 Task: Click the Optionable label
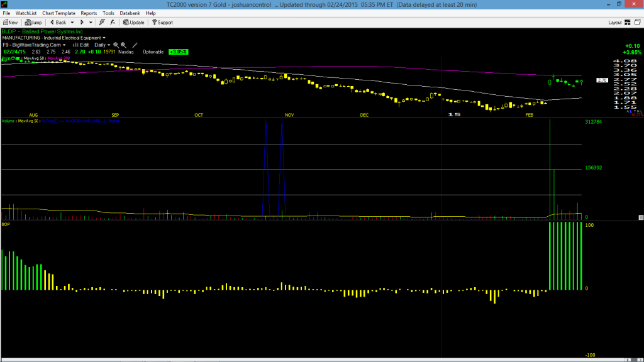(x=153, y=52)
